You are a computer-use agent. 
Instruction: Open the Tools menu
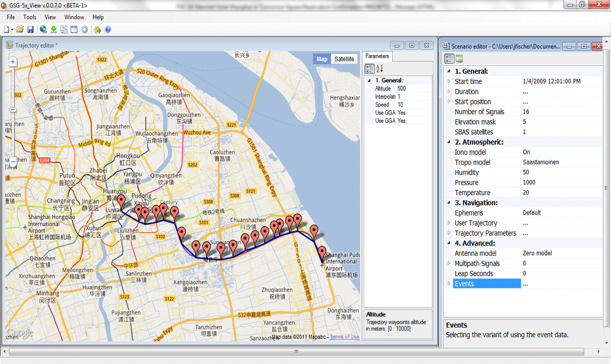click(30, 17)
